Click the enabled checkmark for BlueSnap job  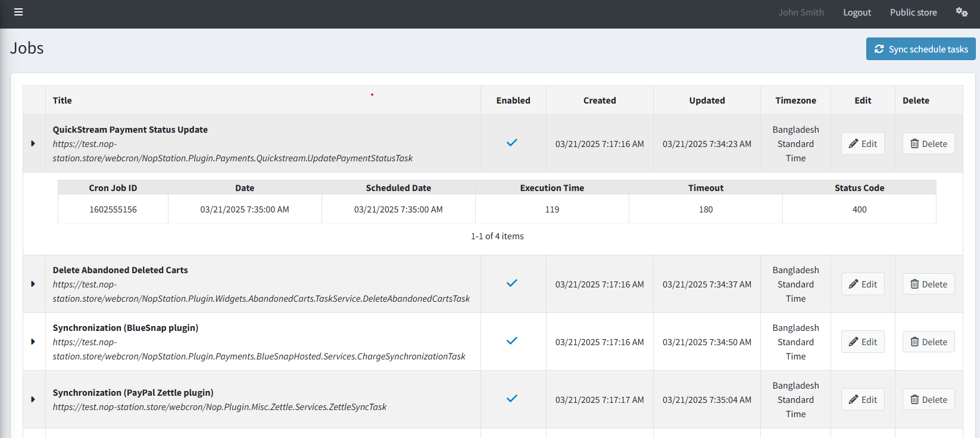512,341
